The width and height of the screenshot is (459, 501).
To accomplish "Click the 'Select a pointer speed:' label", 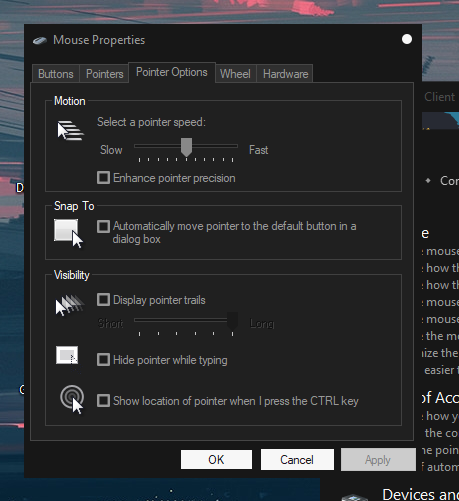I will tap(151, 122).
